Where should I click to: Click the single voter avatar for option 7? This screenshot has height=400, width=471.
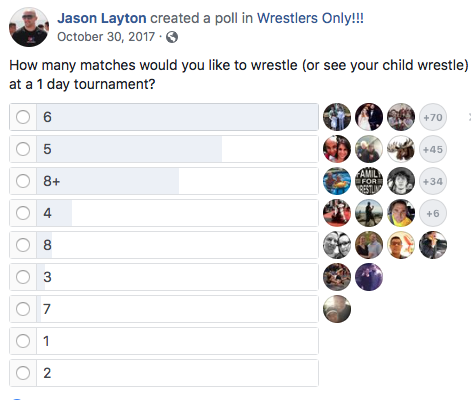pyautogui.click(x=337, y=309)
